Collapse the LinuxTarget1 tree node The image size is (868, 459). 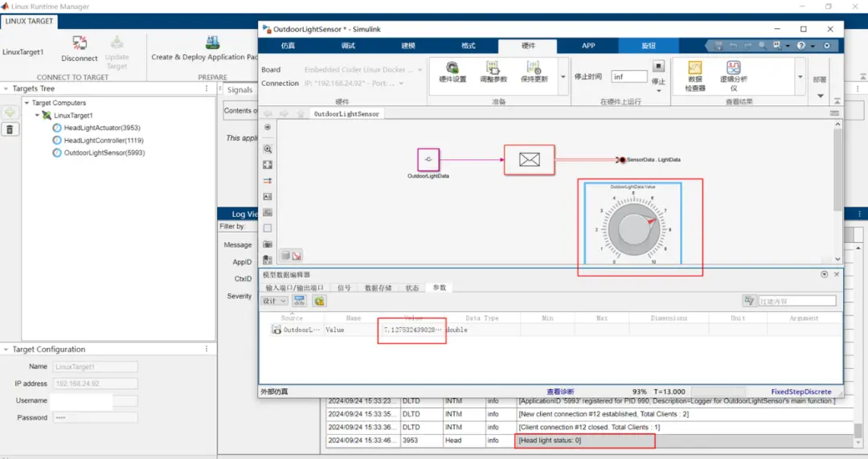click(37, 115)
